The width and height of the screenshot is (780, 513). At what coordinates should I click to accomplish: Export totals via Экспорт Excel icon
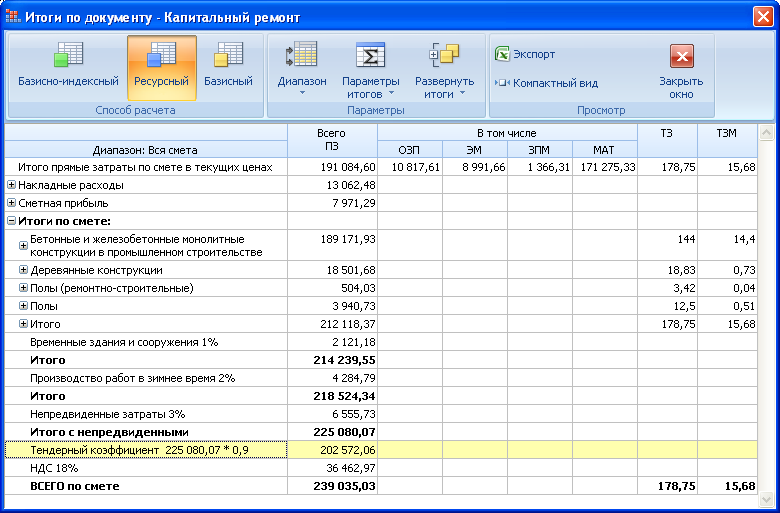point(503,54)
